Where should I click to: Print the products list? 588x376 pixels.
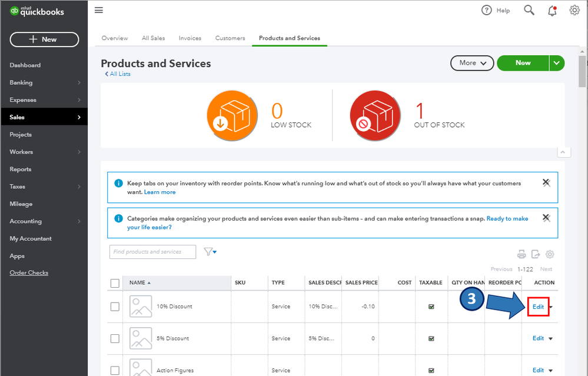point(521,254)
